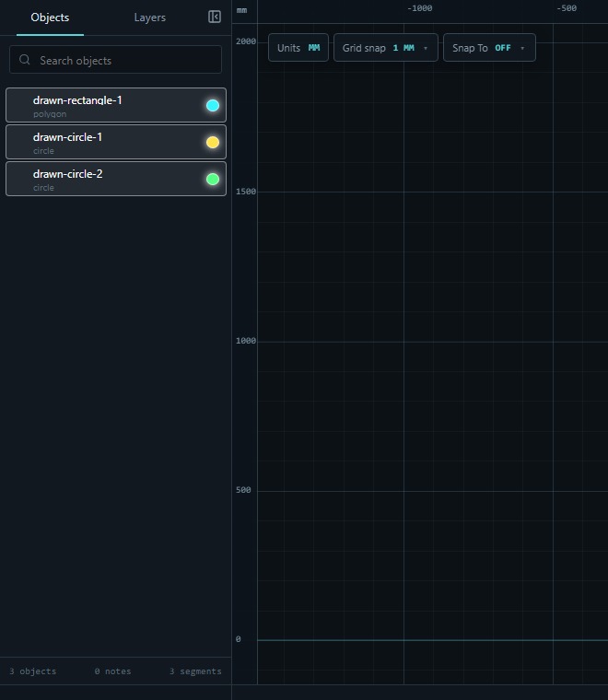Select drawn-circle-1 object row
Screen dimensions: 608x700
pos(116,142)
